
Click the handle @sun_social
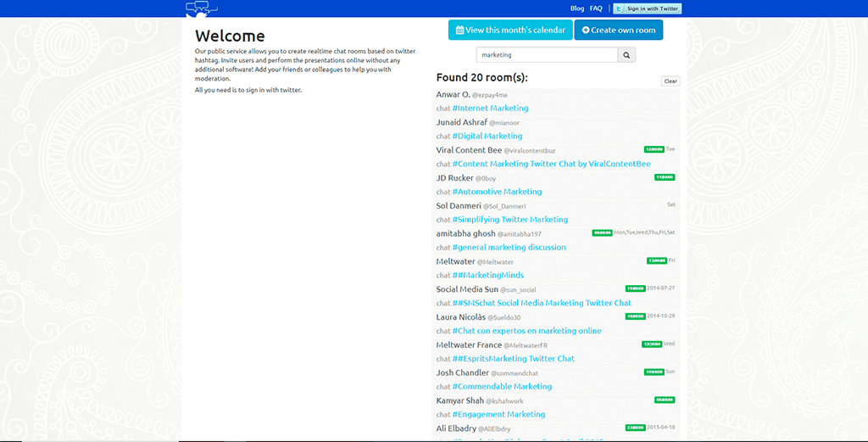point(518,289)
